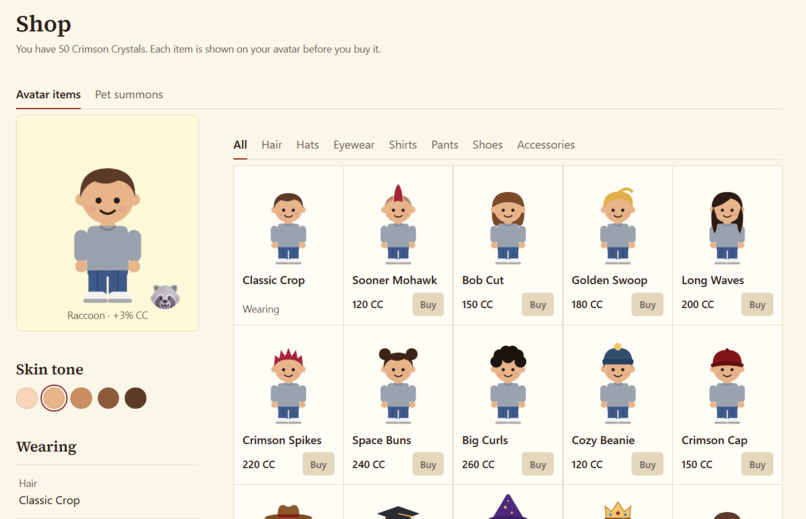Select the Sooner Mohawk avatar thumbnail
The image size is (806, 519).
[x=398, y=224]
